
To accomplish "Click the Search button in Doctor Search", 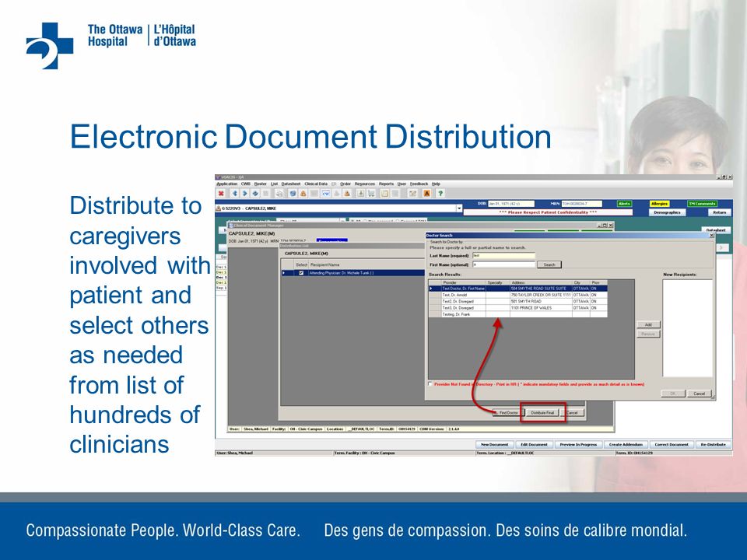I will tap(549, 264).
